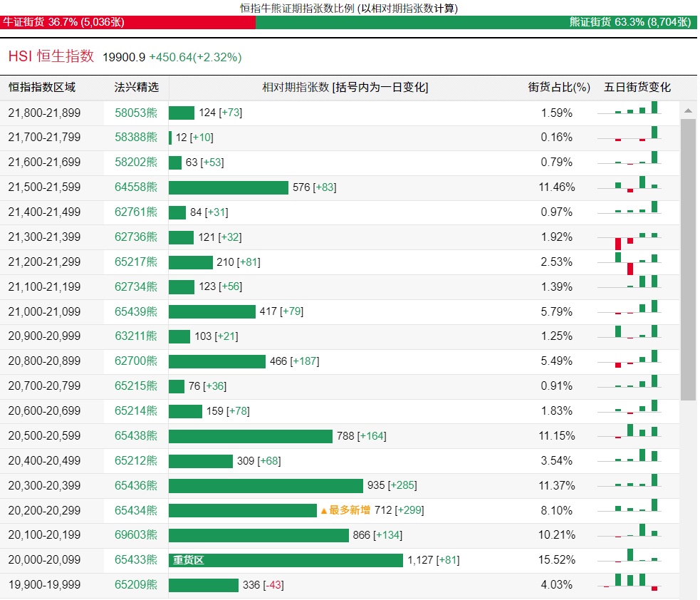Click the 11.46% share value

(556, 187)
